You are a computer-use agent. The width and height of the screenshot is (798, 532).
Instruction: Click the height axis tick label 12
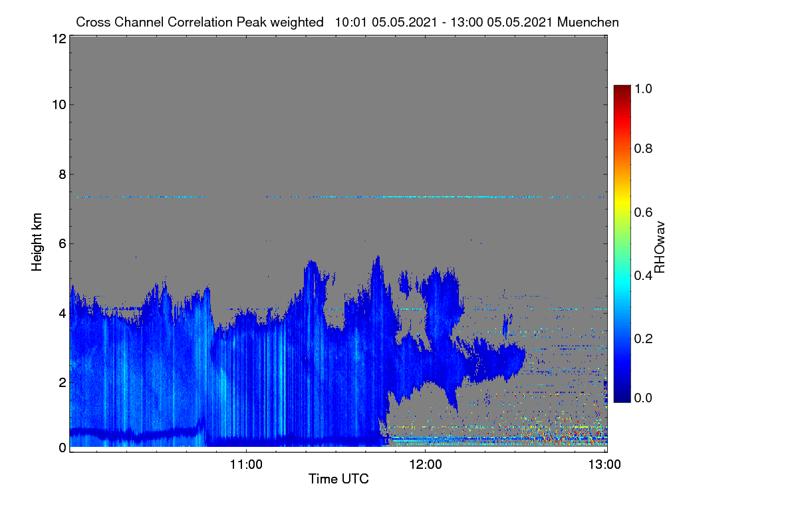[x=59, y=39]
